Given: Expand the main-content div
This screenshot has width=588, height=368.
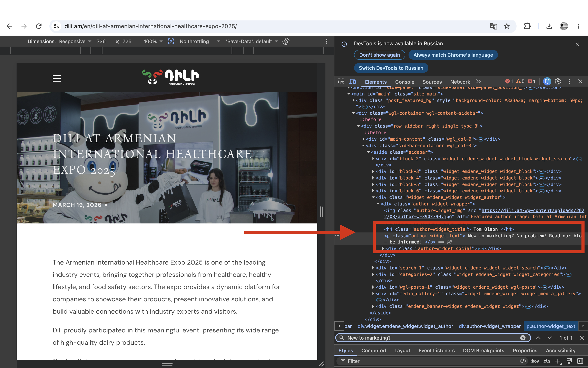Looking at the screenshot, I should (x=363, y=139).
